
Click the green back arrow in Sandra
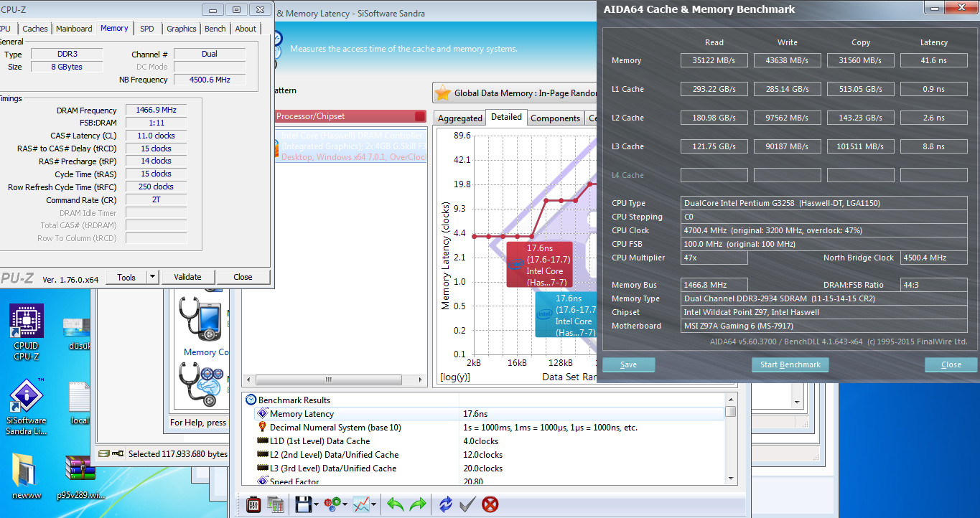[395, 504]
